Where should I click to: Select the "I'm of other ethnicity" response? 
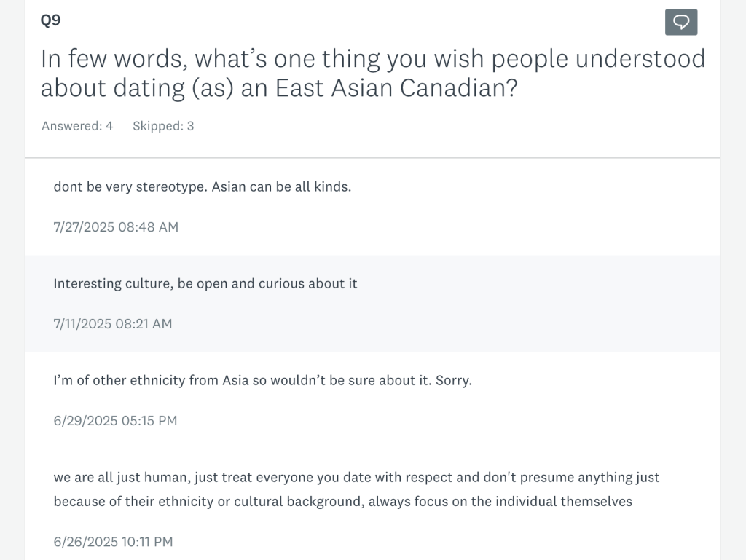click(262, 380)
